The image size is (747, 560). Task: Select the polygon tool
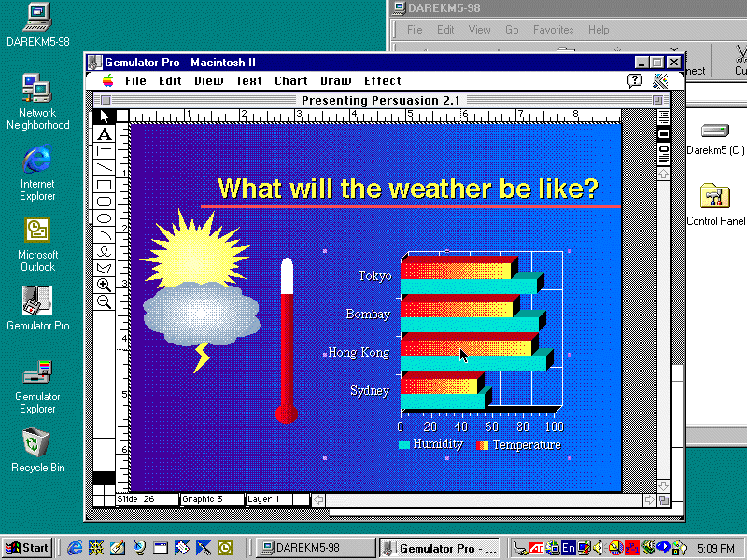(105, 268)
